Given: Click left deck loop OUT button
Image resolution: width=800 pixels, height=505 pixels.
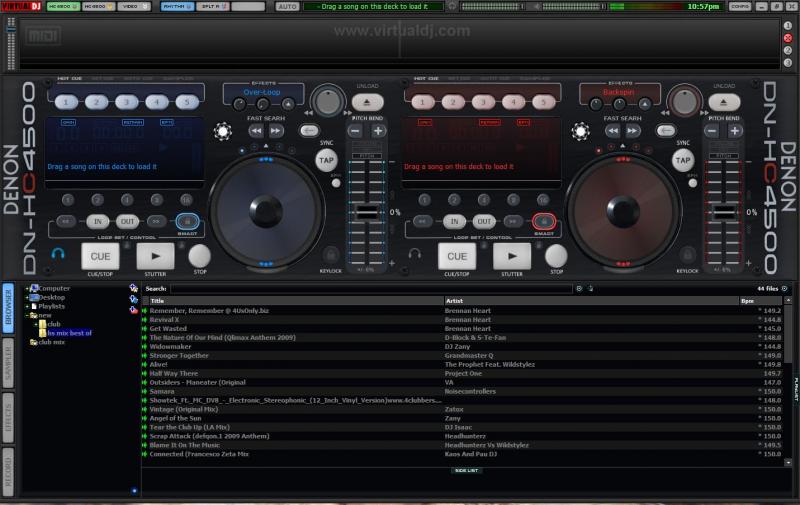Looking at the screenshot, I should tap(127, 221).
